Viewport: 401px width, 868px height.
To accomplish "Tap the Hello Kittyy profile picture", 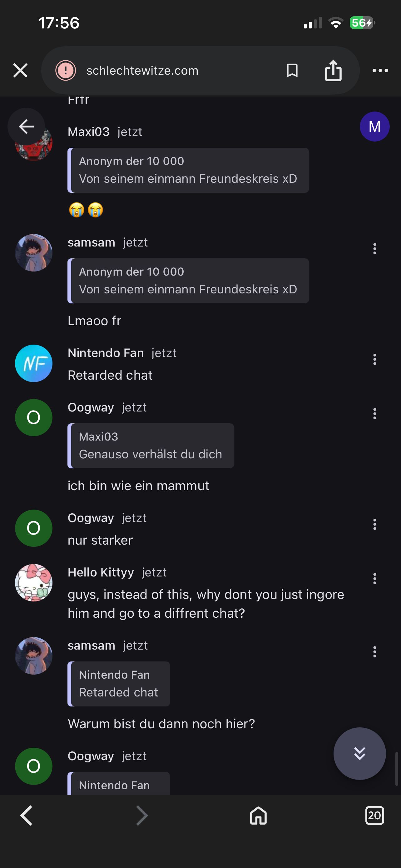I will point(34,583).
